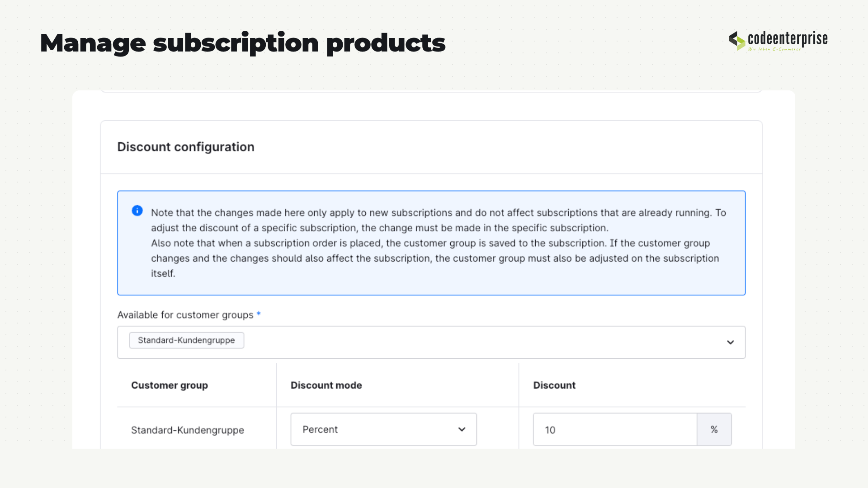Click the Discount configuration heading
This screenshot has height=488, width=868.
coord(186,147)
